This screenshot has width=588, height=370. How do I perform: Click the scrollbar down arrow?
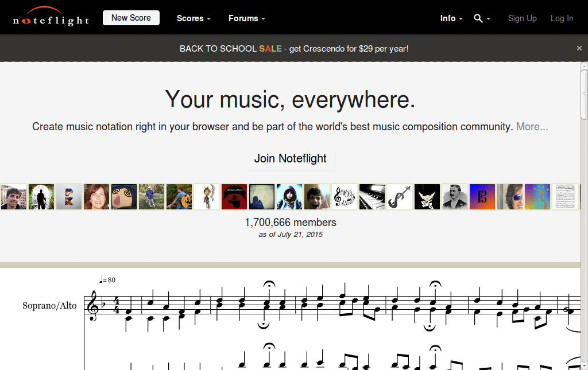(x=584, y=366)
